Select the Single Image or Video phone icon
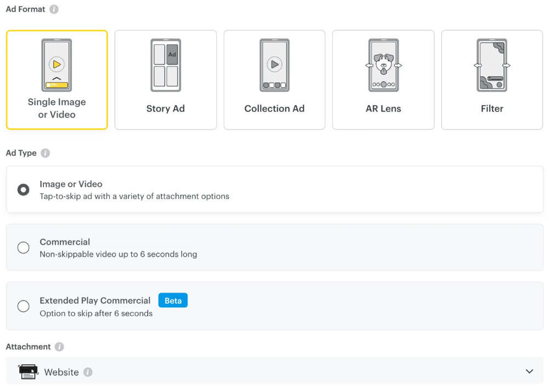Viewport: 549px width, 392px height. [x=57, y=65]
